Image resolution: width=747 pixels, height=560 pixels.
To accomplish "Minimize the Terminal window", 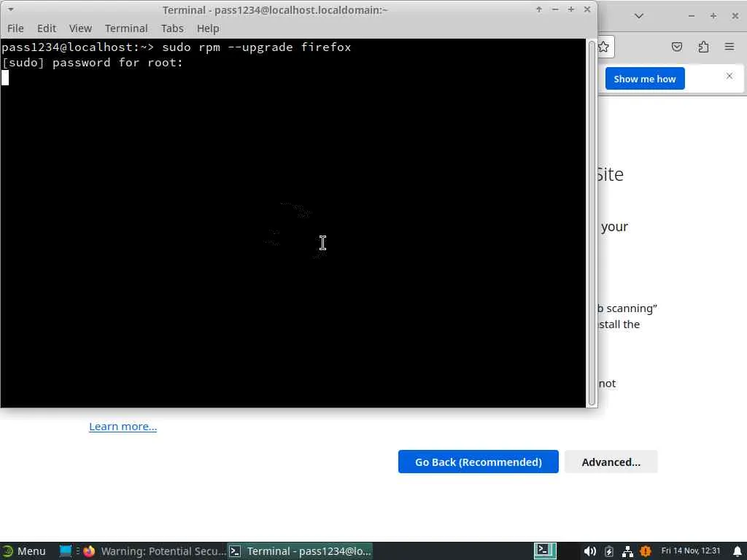I will pos(555,9).
